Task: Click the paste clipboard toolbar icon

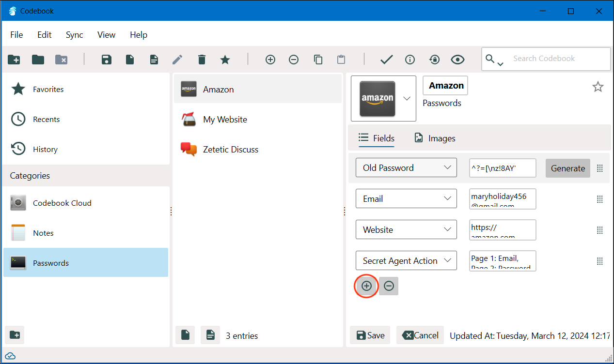Action: pyautogui.click(x=341, y=60)
